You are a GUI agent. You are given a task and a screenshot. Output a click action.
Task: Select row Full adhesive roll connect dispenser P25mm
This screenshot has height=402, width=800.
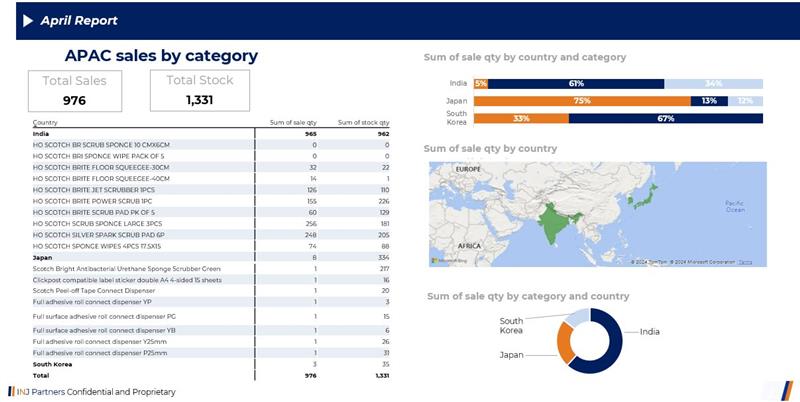(x=211, y=353)
